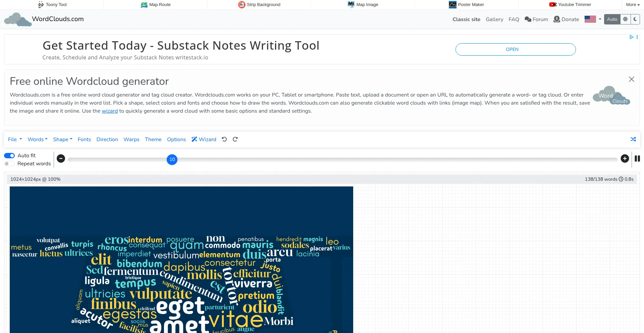
Task: Follow the wizard hyperlink in description
Action: (110, 111)
